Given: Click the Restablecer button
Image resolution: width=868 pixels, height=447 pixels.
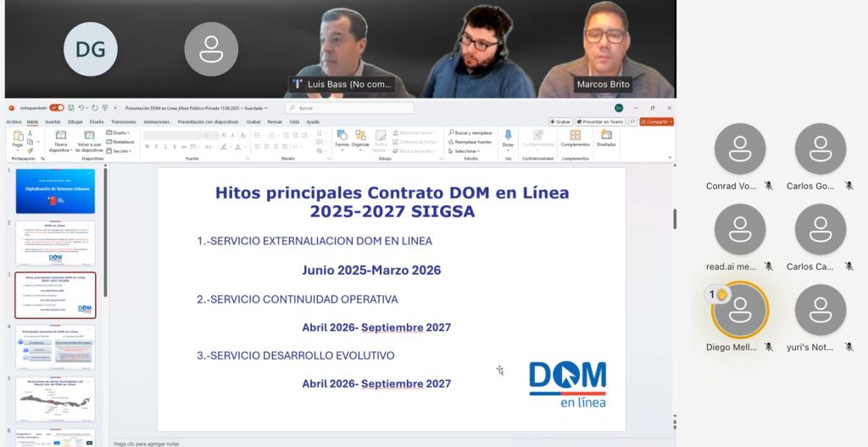Looking at the screenshot, I should [x=120, y=142].
